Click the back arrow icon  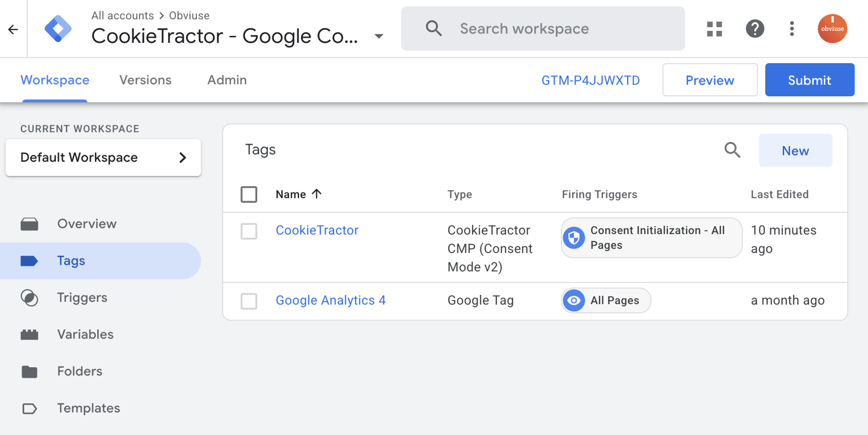[13, 29]
